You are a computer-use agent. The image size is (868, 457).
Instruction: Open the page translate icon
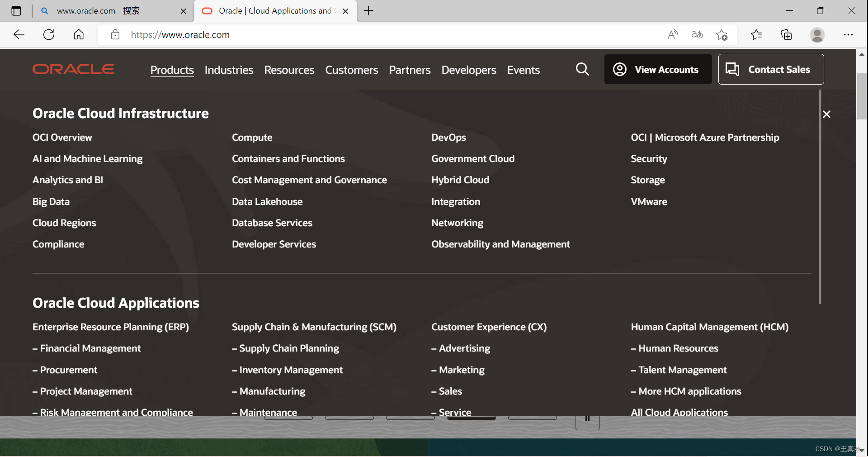tap(697, 35)
